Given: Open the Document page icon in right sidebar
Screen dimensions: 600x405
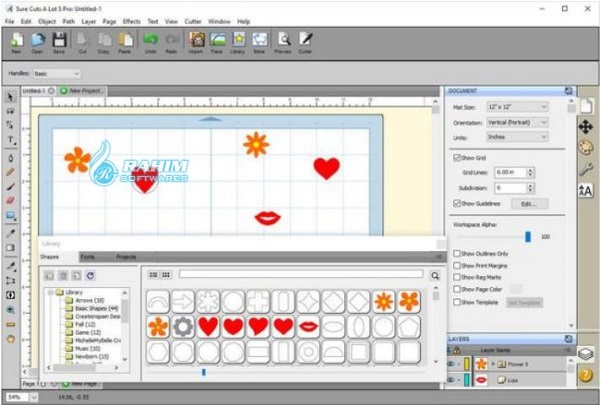Looking at the screenshot, I should [586, 106].
